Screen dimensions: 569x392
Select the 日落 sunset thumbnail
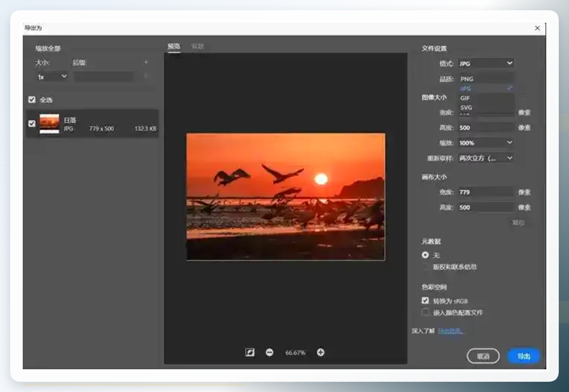tap(49, 123)
